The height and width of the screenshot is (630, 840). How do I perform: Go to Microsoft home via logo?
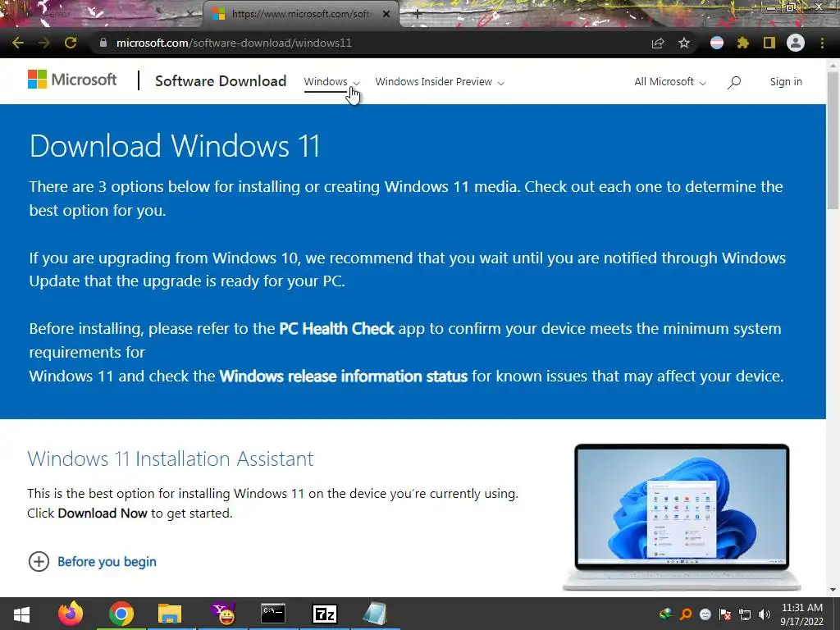[x=72, y=80]
